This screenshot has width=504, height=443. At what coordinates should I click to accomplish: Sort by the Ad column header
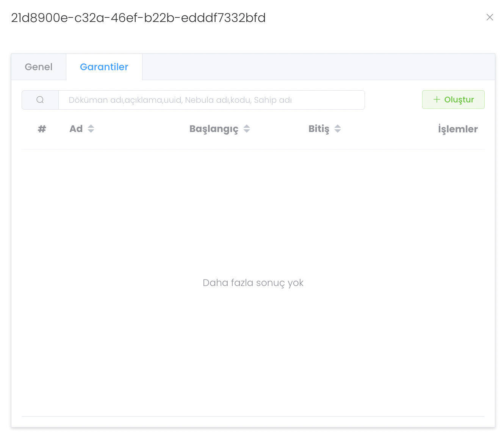[76, 129]
